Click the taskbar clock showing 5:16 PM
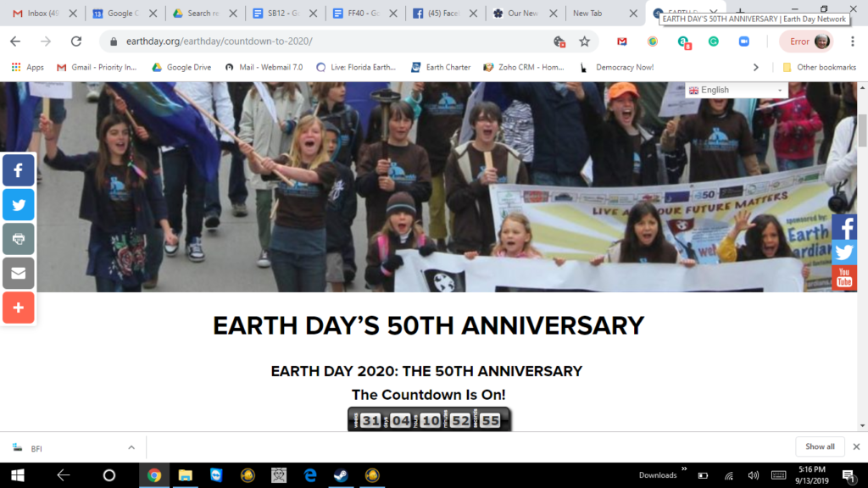 pos(811,475)
